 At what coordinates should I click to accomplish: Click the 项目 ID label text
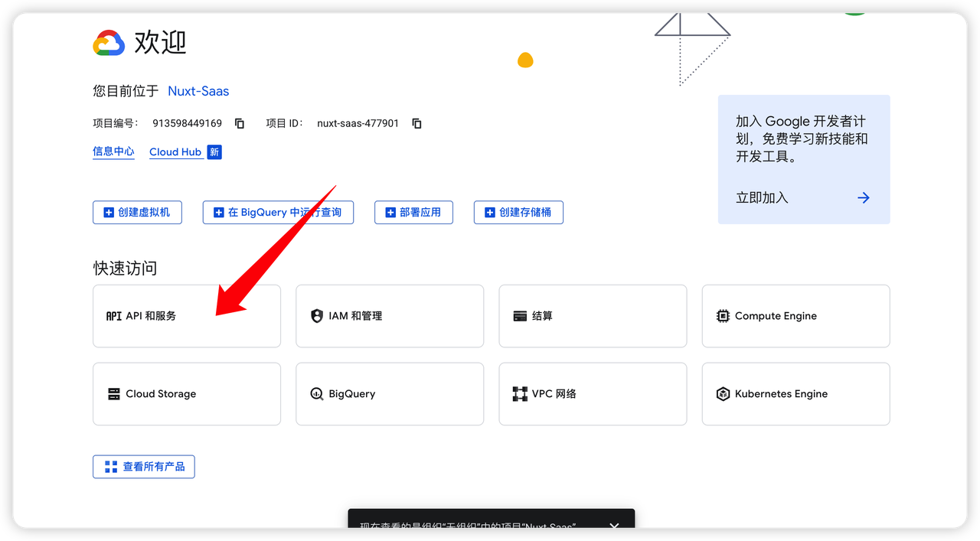click(285, 123)
